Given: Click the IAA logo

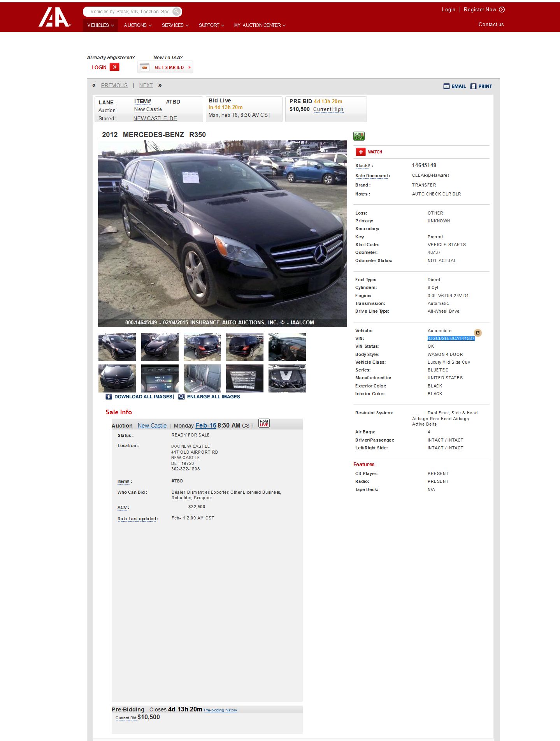Looking at the screenshot, I should click(54, 17).
